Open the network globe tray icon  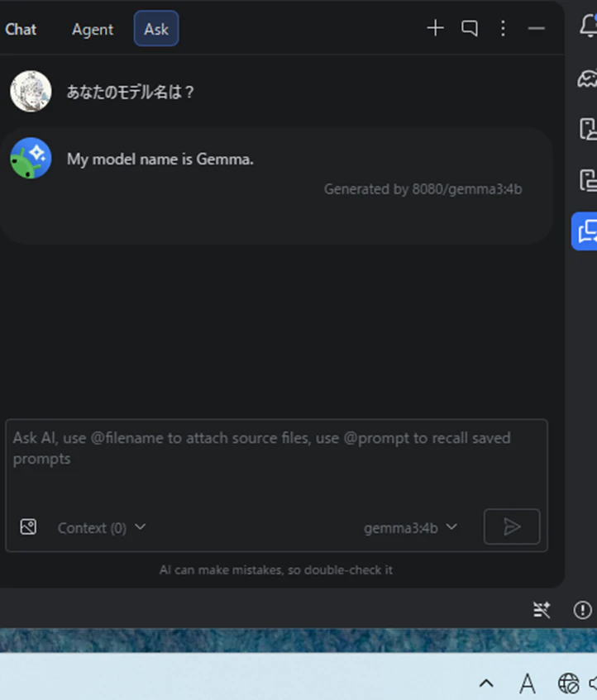[x=568, y=683]
